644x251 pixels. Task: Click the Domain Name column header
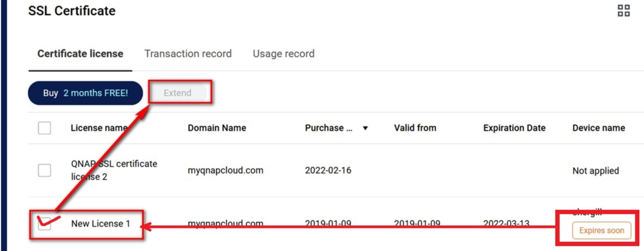coord(217,128)
